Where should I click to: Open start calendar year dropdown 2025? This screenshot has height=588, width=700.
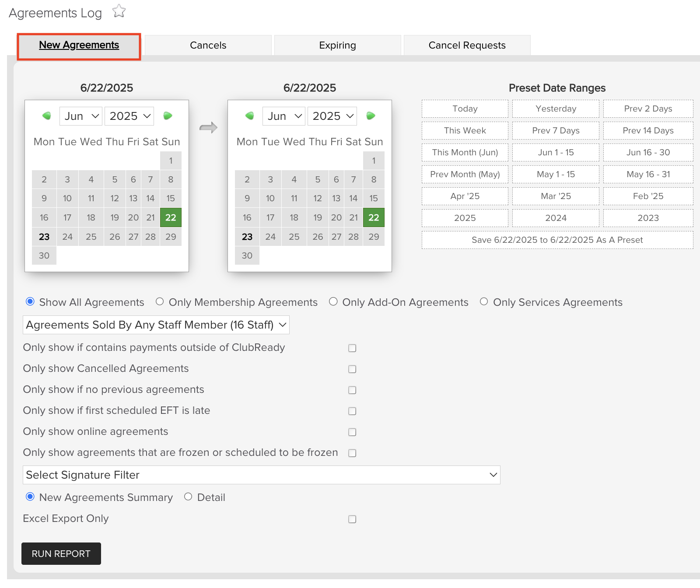[x=129, y=116]
